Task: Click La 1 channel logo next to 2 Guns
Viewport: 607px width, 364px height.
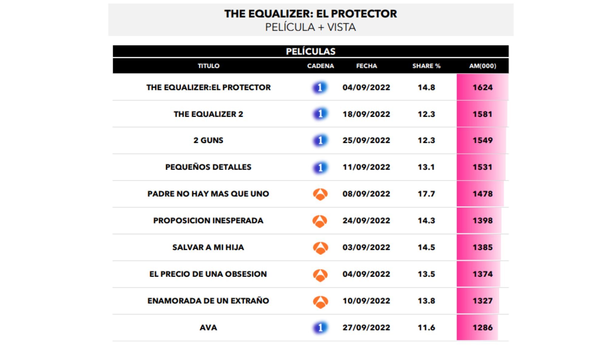Action: click(x=320, y=140)
